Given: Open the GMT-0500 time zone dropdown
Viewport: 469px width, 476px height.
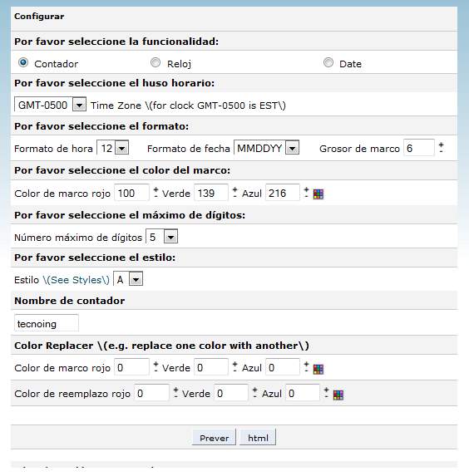Looking at the screenshot, I should tap(50, 105).
